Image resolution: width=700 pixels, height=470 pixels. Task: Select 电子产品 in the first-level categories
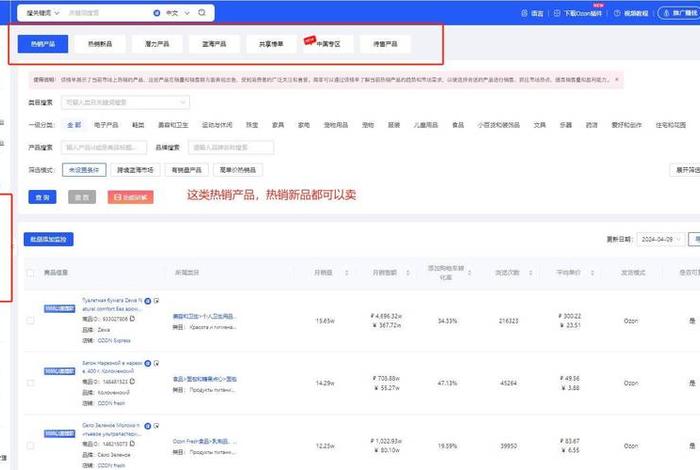point(106,125)
